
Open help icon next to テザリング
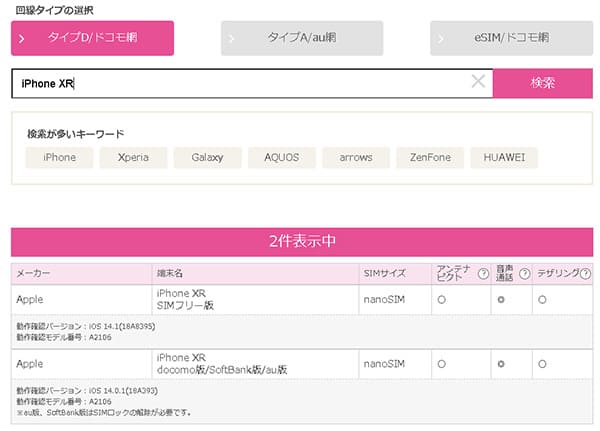585,274
